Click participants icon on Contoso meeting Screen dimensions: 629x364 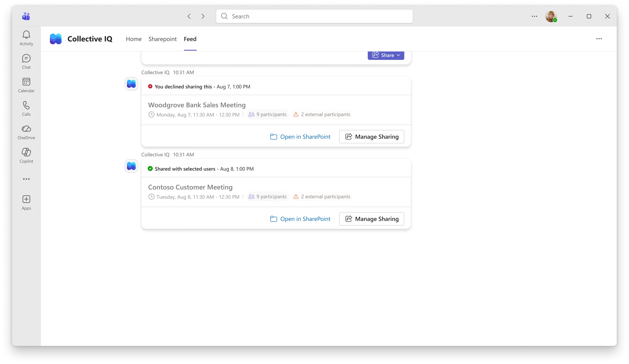[251, 197]
